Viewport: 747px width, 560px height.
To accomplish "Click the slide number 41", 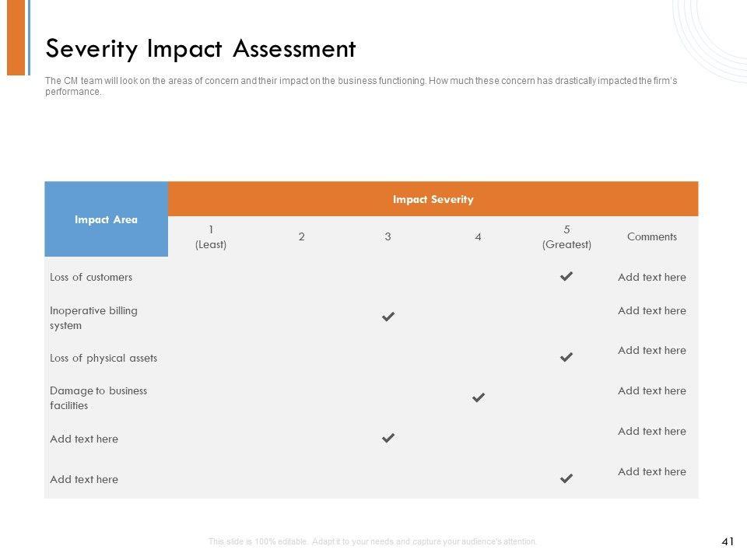I will [x=728, y=541].
